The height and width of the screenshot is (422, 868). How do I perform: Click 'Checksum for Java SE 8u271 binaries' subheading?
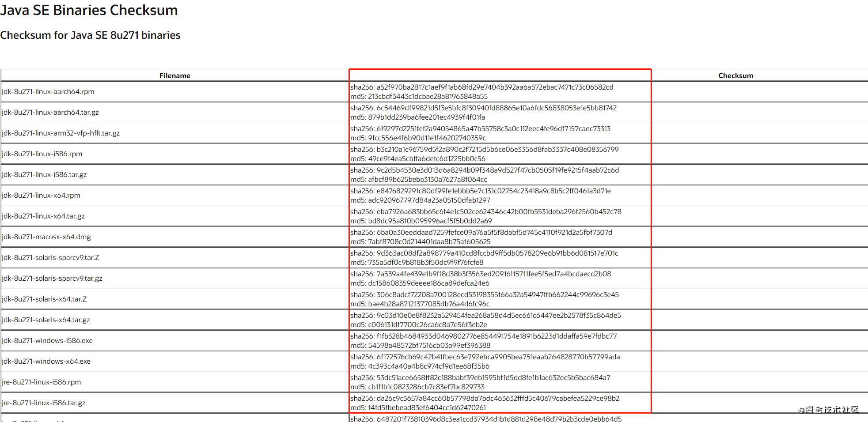click(x=90, y=35)
